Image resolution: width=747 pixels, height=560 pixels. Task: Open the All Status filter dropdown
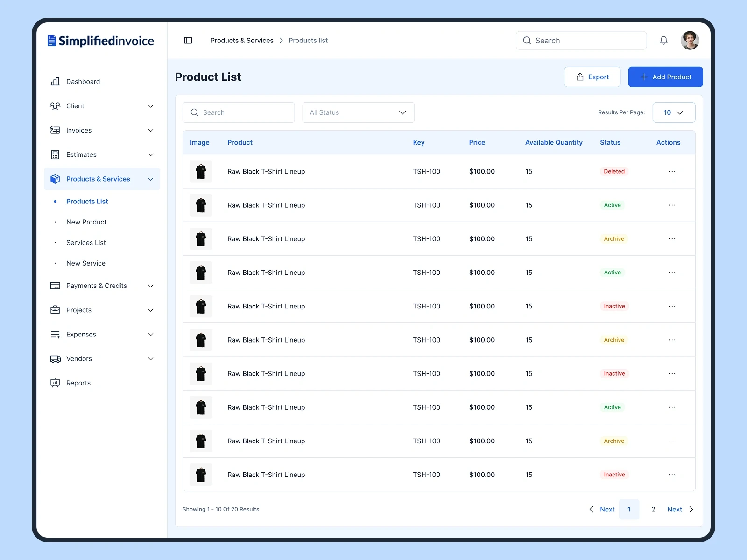coord(358,112)
